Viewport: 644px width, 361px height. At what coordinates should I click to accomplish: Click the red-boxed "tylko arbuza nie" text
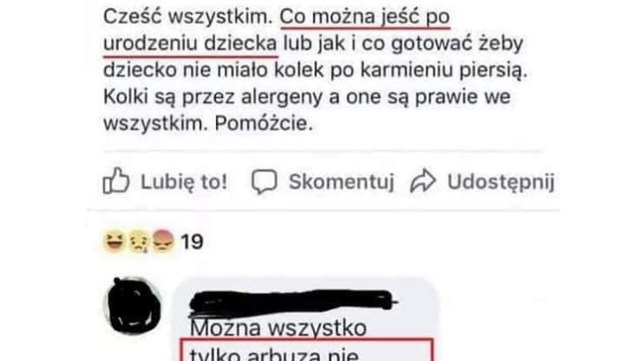[x=274, y=354]
